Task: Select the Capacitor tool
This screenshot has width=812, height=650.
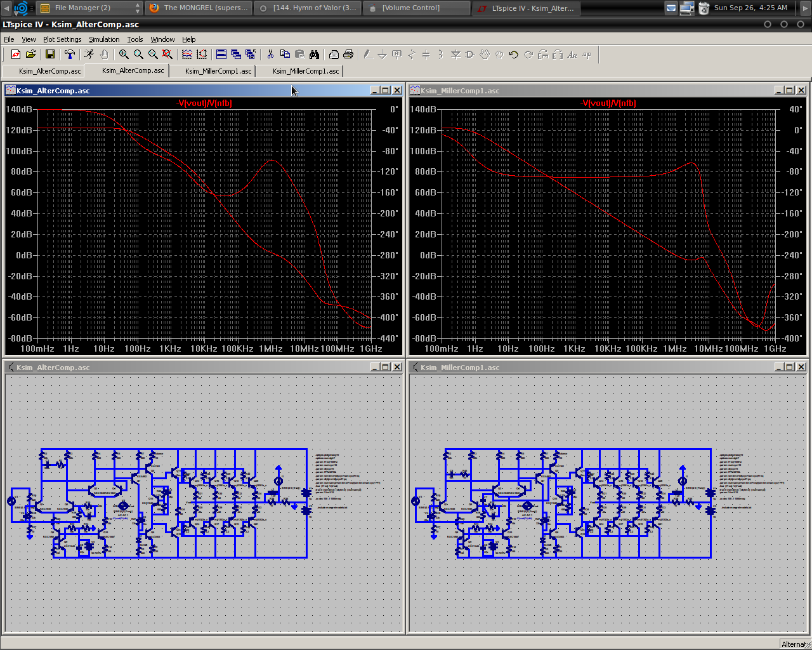Action: 426,55
